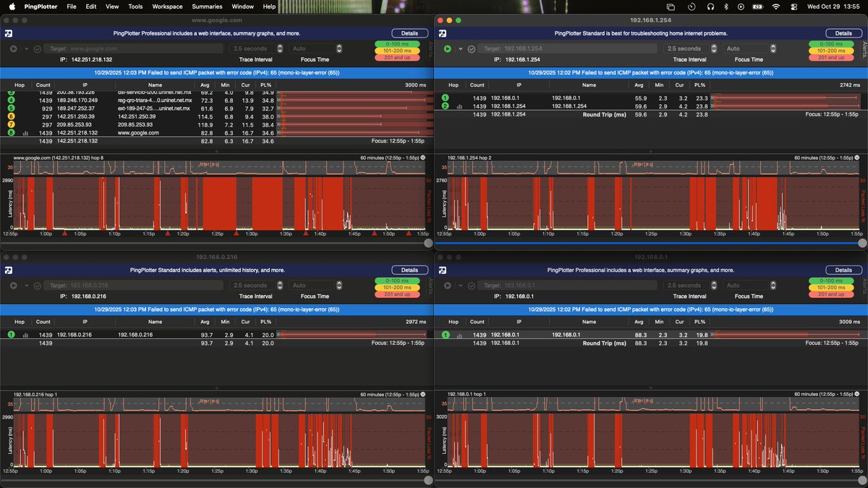868x488 pixels.
Task: Click the timeline slider handle in the 192.168.1.254 window
Action: (x=862, y=244)
